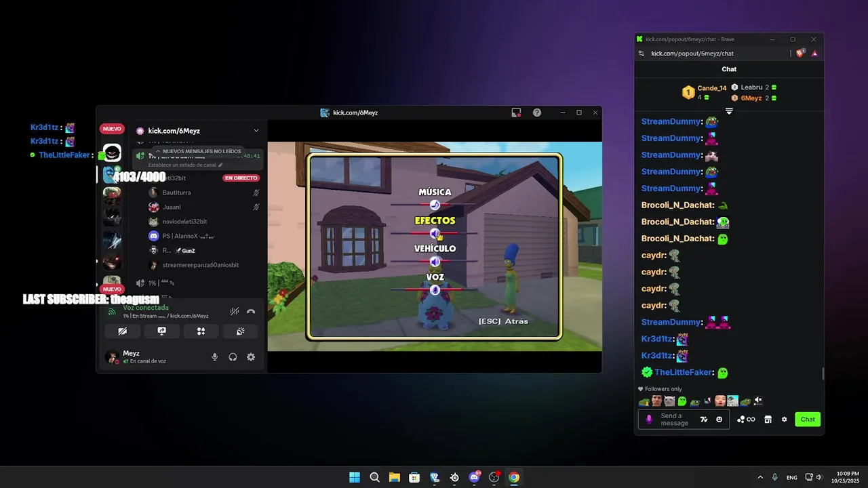Select the VOZ menu label
The height and width of the screenshot is (488, 868).
(435, 277)
